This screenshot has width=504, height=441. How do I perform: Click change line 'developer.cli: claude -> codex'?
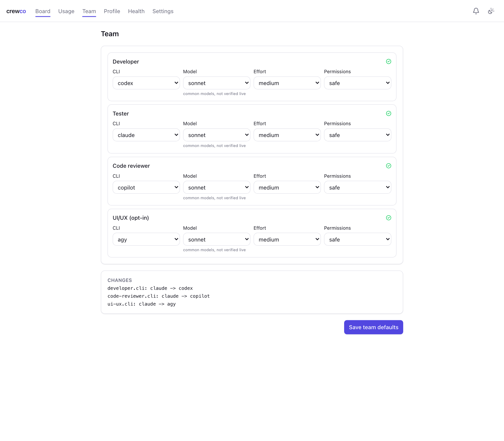150,288
